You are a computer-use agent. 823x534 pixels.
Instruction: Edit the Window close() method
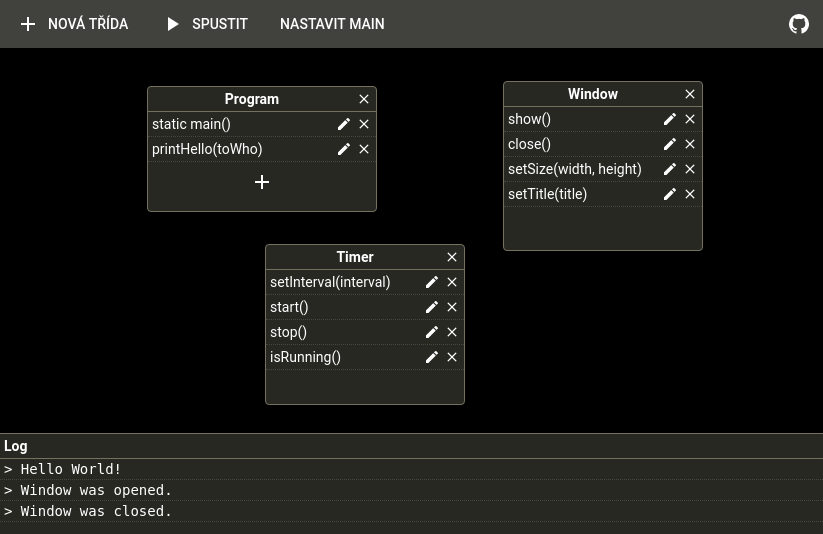click(x=670, y=144)
